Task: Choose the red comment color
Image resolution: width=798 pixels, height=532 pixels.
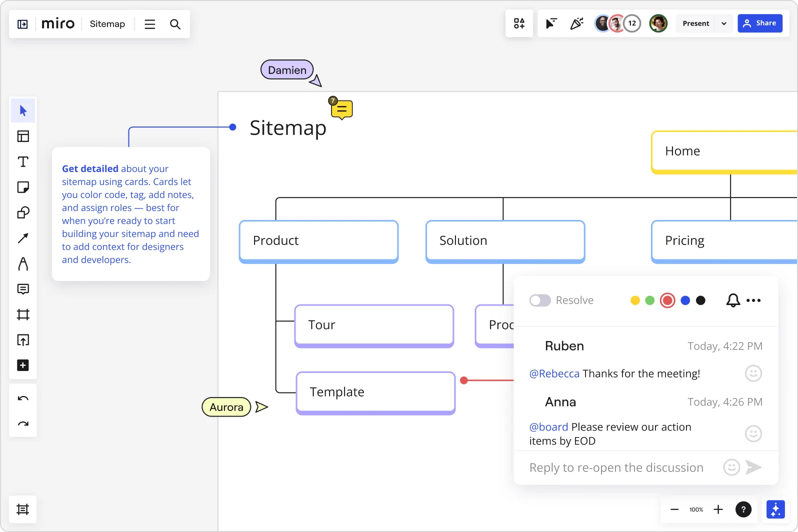Action: click(667, 300)
